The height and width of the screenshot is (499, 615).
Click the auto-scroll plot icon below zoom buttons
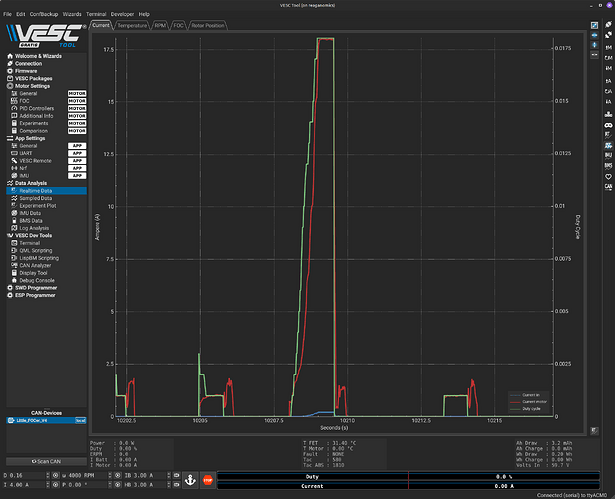(x=595, y=55)
